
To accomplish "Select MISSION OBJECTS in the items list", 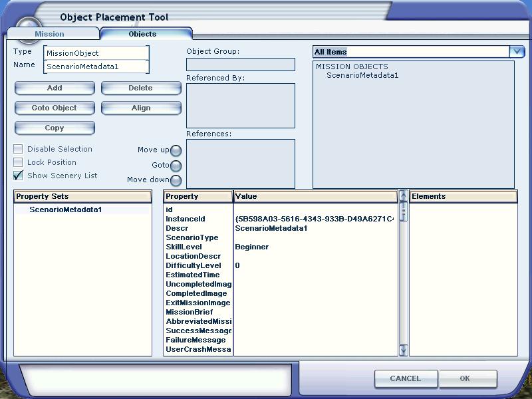I will [352, 66].
